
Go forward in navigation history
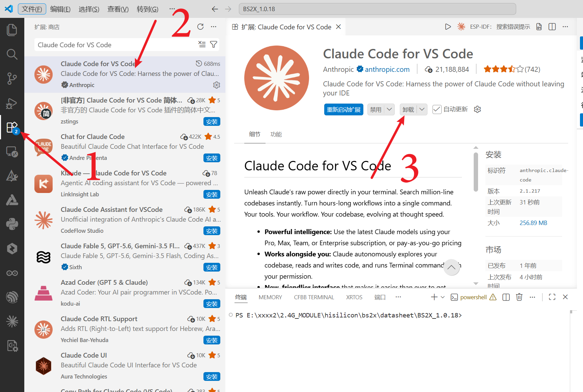(x=228, y=9)
